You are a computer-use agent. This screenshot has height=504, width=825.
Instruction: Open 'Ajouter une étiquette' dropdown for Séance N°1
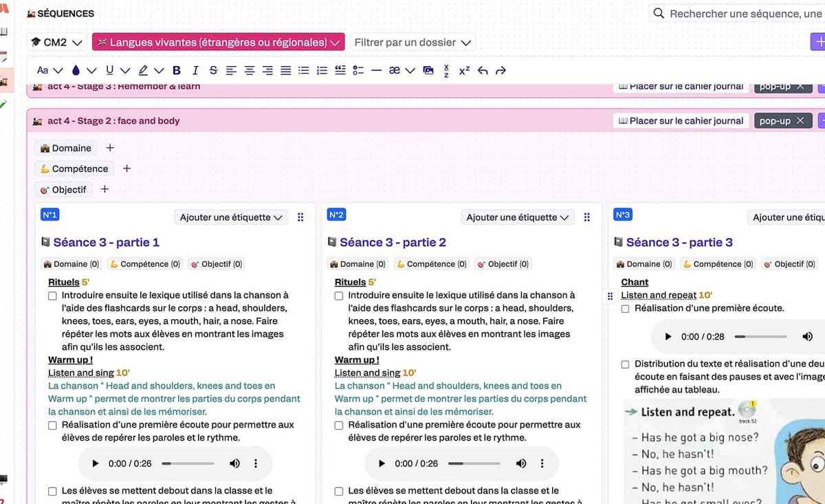pyautogui.click(x=231, y=217)
